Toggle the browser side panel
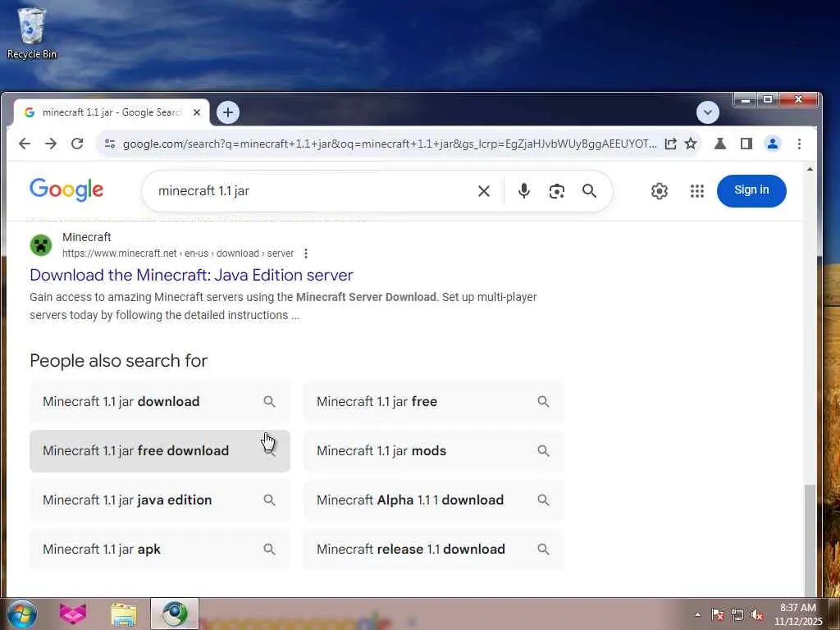The height and width of the screenshot is (630, 840). (746, 144)
